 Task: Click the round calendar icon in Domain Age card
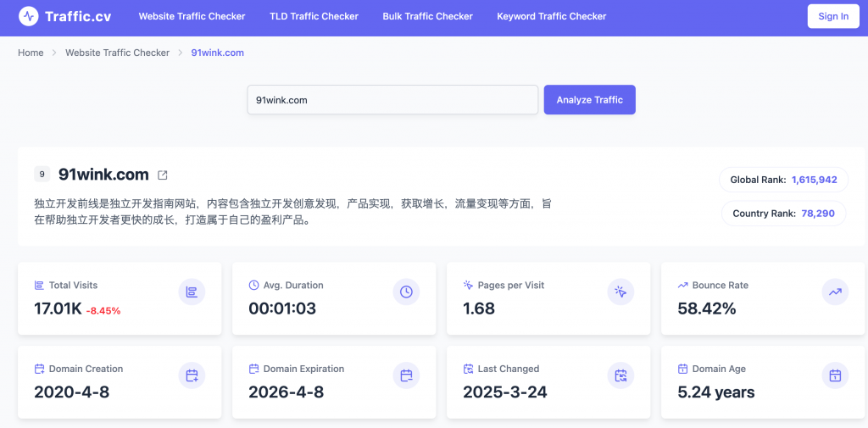(x=835, y=375)
